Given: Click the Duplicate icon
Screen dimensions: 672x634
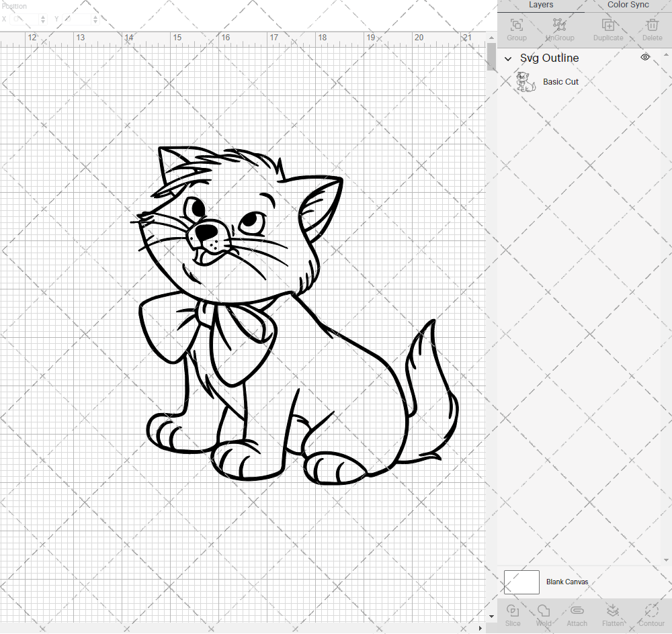Looking at the screenshot, I should [608, 25].
